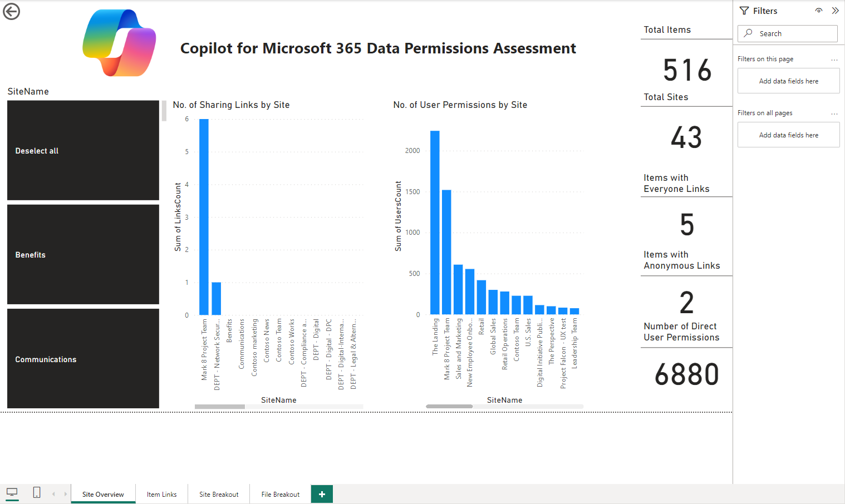Click the Copilot logo image

(x=119, y=42)
